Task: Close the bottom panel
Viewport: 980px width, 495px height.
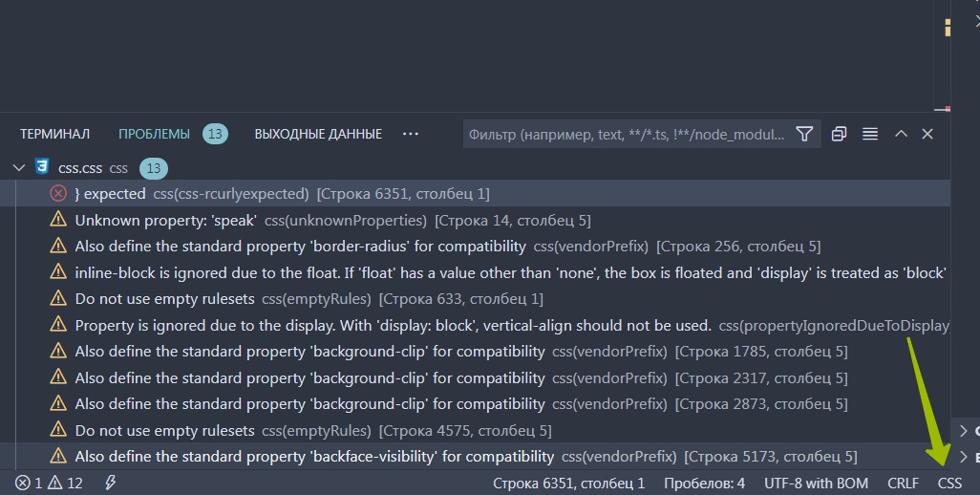Action: (x=927, y=134)
